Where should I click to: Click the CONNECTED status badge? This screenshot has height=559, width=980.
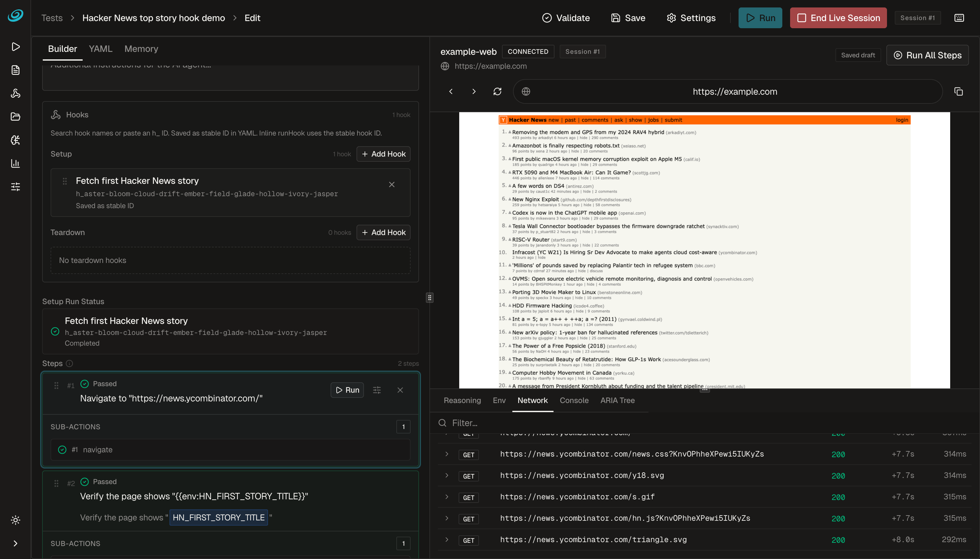click(528, 52)
